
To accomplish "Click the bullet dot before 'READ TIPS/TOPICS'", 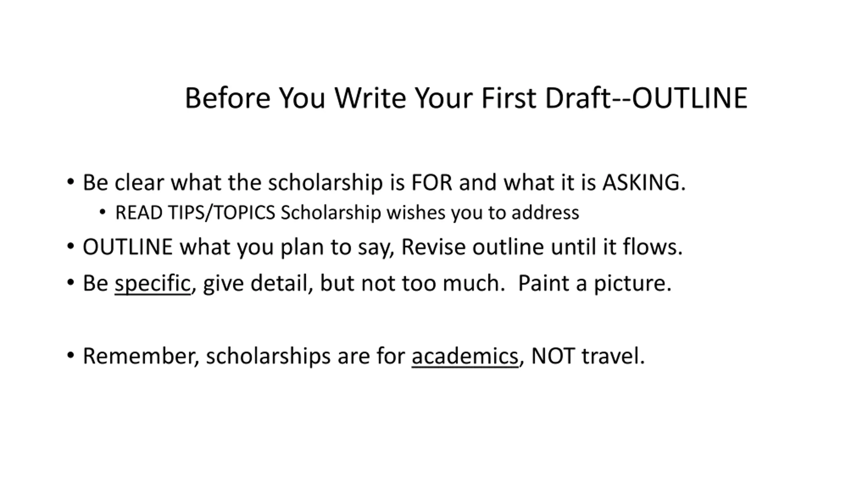I will [102, 212].
